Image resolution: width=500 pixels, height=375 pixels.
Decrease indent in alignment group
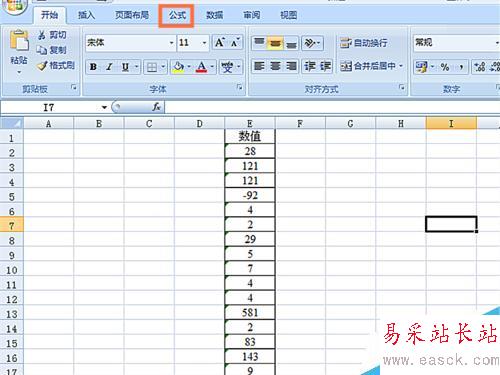pyautogui.click(x=310, y=66)
